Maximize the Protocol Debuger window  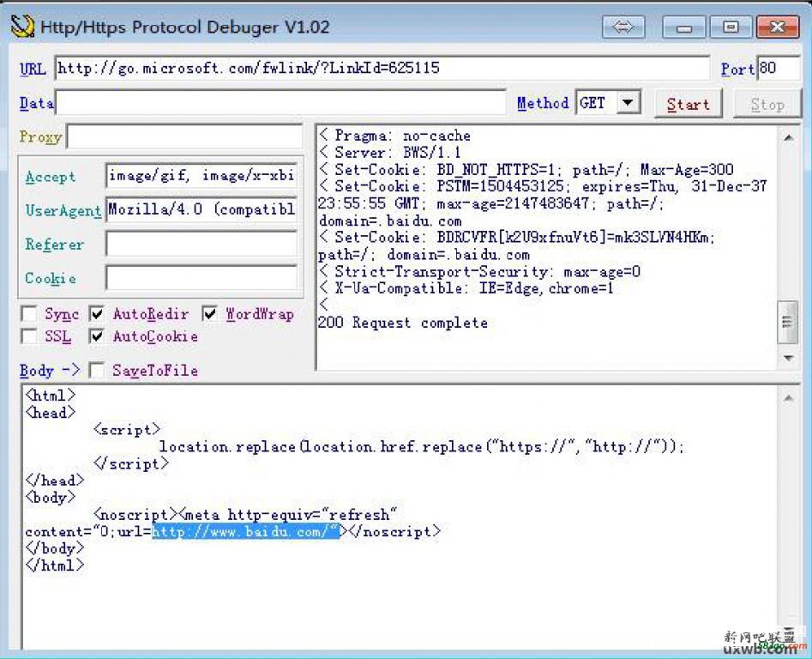pyautogui.click(x=731, y=27)
